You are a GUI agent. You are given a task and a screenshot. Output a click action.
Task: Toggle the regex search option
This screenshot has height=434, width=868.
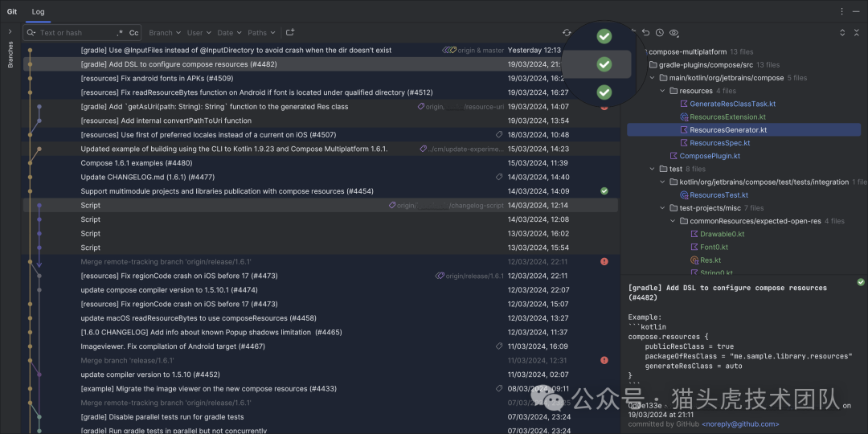(x=120, y=33)
